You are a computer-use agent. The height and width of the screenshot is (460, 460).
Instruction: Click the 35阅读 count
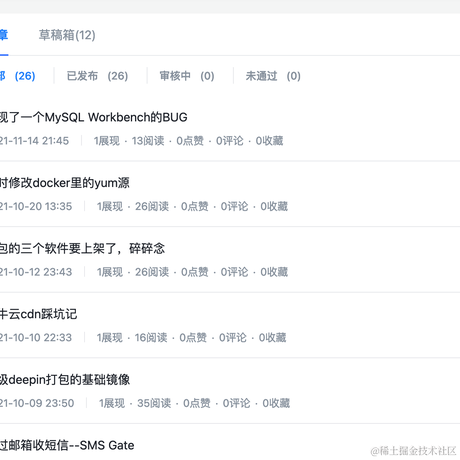pyautogui.click(x=154, y=403)
